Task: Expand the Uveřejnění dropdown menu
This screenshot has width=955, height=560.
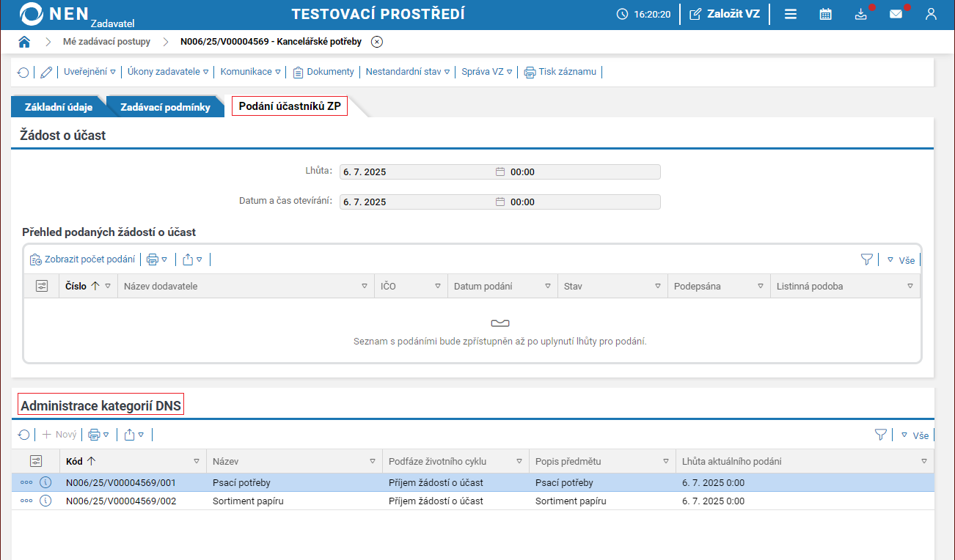Action: click(89, 72)
